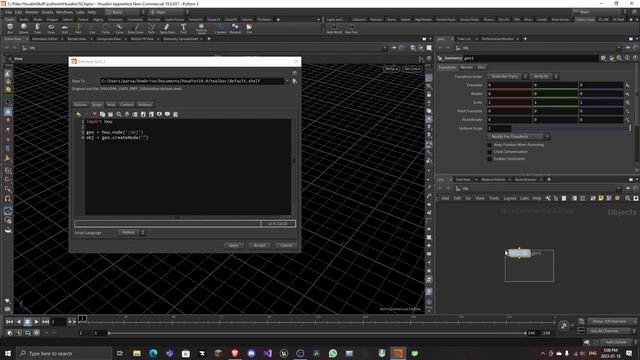Image resolution: width=640 pixels, height=360 pixels.
Task: Select the Tube shelf tool
Action: [37, 28]
